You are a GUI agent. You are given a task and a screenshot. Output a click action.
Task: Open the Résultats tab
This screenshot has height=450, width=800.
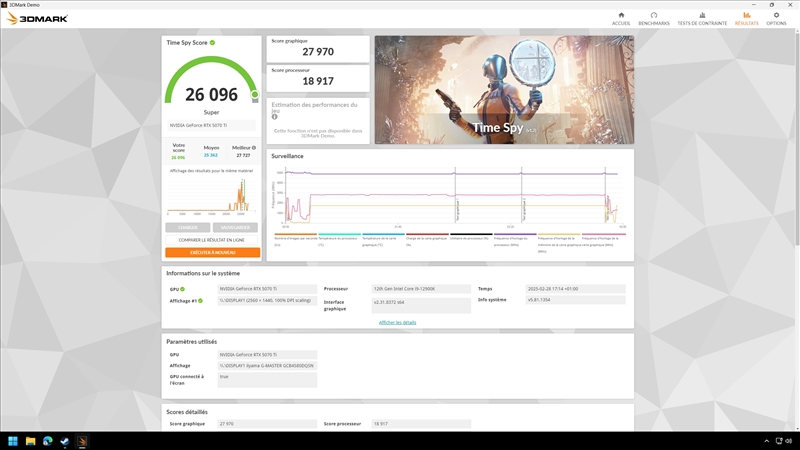point(746,19)
